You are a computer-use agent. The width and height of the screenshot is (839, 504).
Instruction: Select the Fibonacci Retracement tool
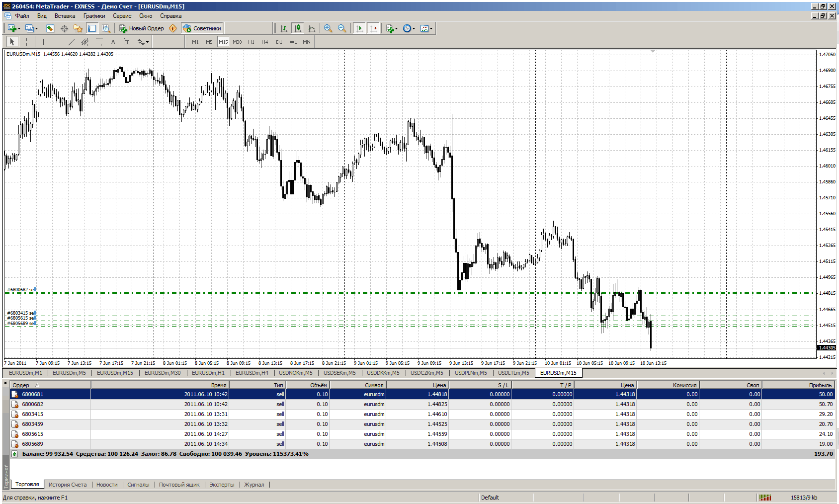99,42
